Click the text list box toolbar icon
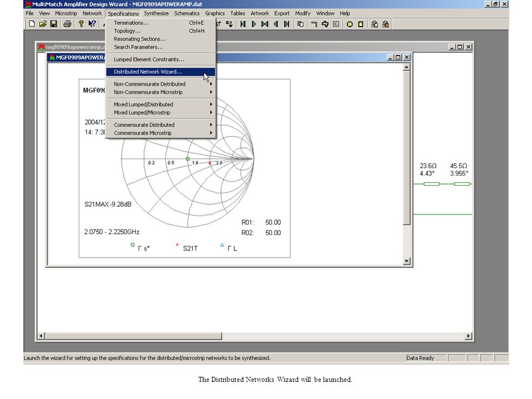Viewport: 532px width, 399px height. coord(336,24)
